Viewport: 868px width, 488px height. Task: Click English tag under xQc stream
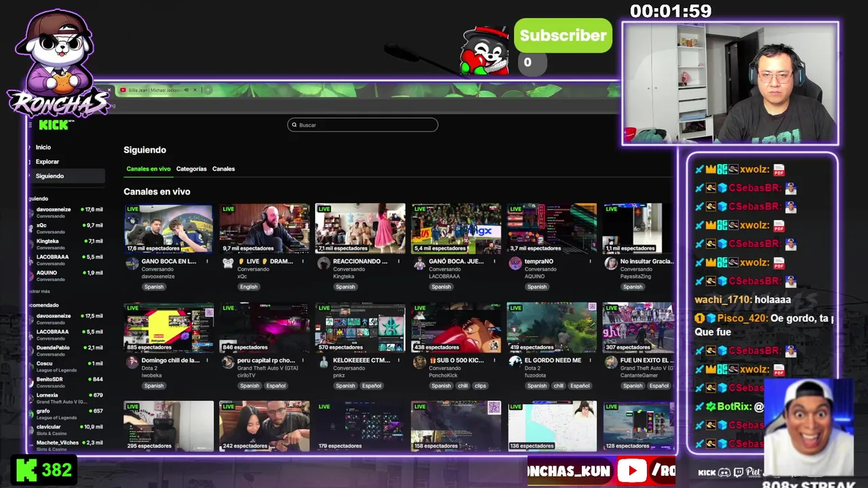[249, 287]
